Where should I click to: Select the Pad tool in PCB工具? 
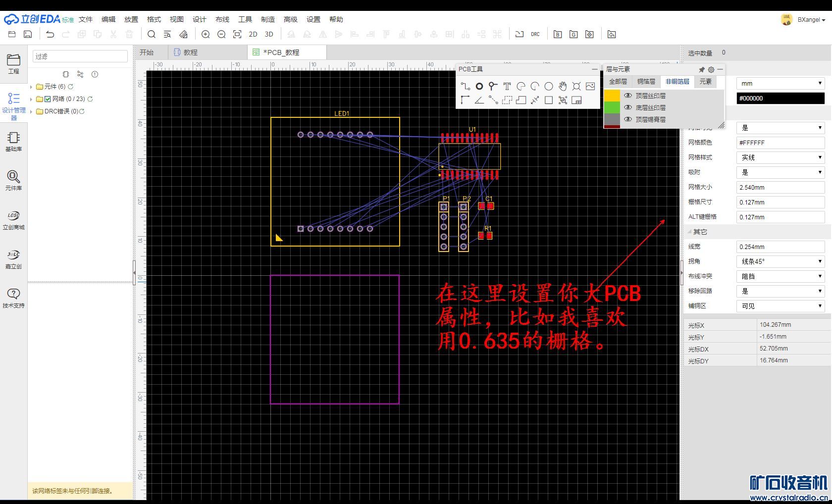pos(479,86)
